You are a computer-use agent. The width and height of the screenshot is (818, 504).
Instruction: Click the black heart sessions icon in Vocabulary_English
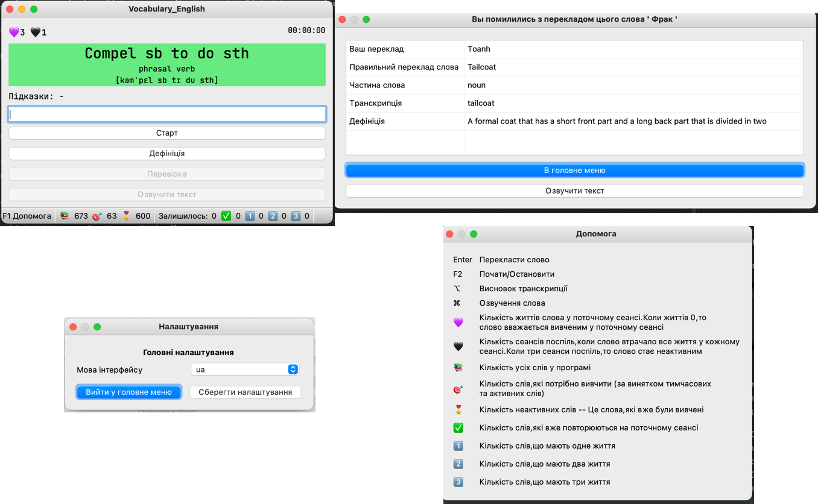pos(36,32)
